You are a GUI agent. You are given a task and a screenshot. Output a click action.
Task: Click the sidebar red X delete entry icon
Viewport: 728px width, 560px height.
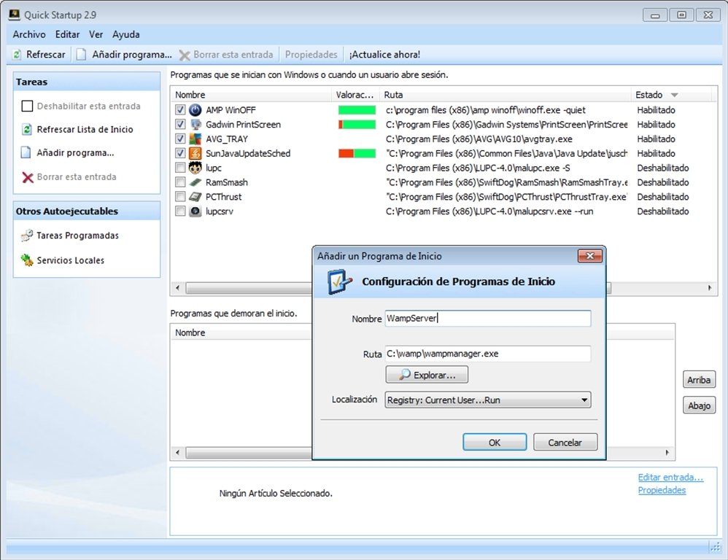28,177
